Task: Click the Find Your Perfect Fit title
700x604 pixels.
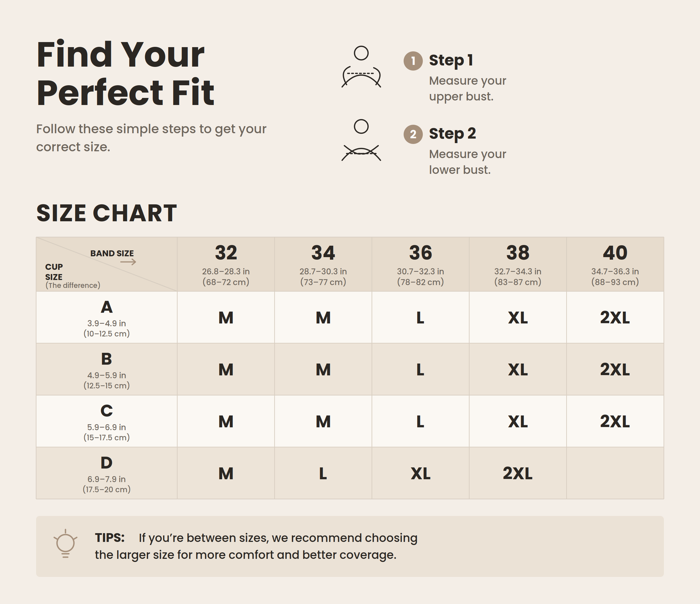Action: (x=126, y=73)
